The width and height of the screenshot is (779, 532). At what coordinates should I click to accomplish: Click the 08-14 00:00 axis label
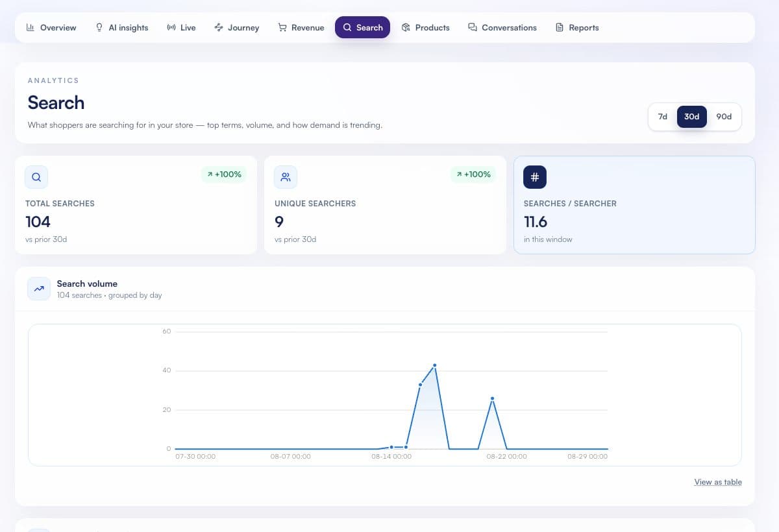[x=391, y=457]
